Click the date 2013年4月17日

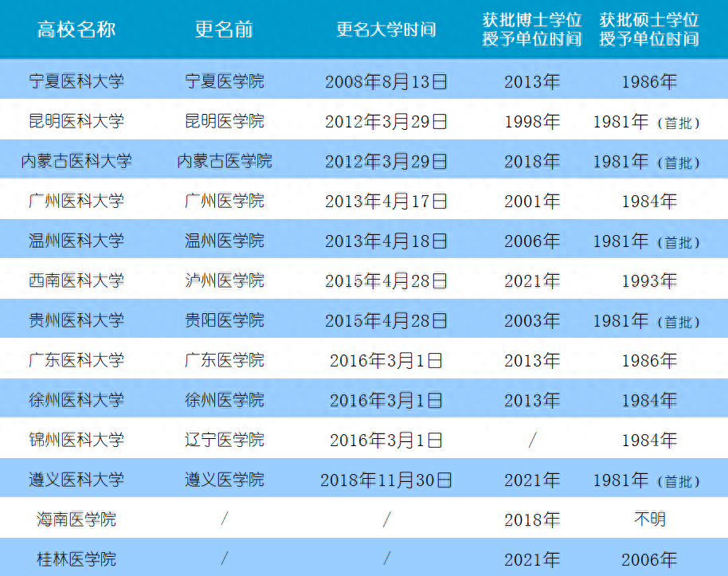(x=386, y=201)
